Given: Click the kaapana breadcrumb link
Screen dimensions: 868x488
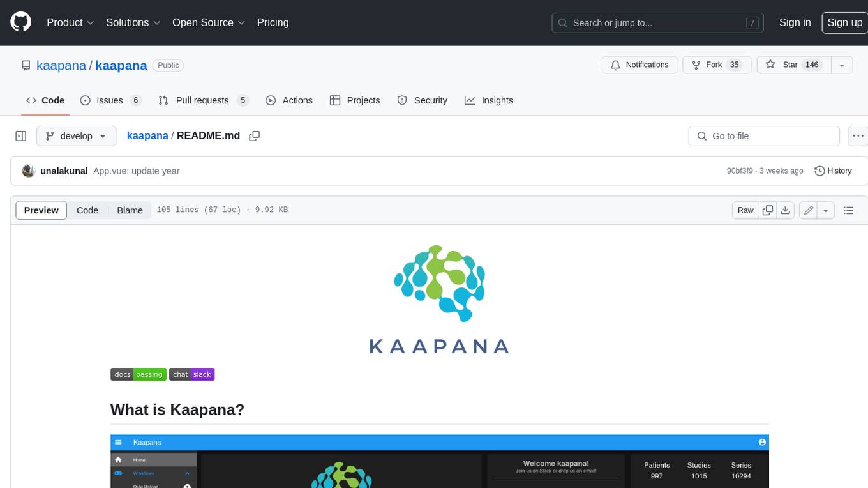Looking at the screenshot, I should click(147, 135).
